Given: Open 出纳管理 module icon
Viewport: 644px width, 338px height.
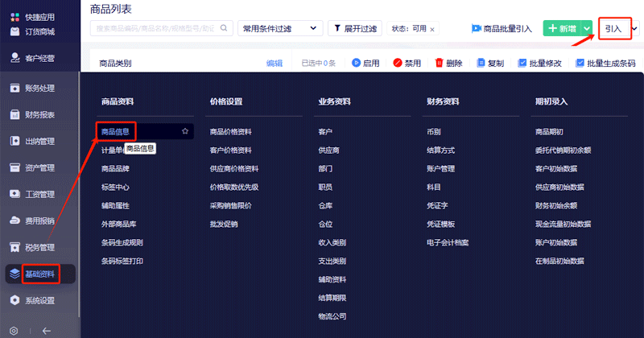Looking at the screenshot, I should pos(14,141).
